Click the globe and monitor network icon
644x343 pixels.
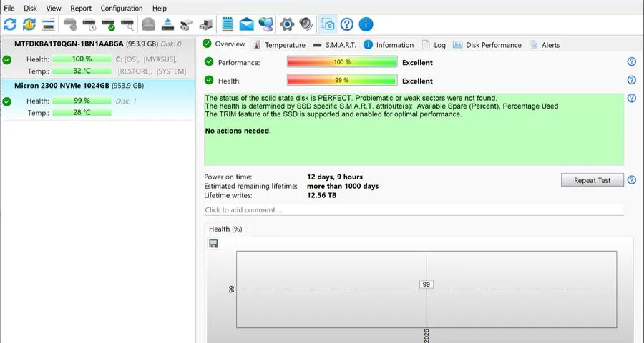265,24
